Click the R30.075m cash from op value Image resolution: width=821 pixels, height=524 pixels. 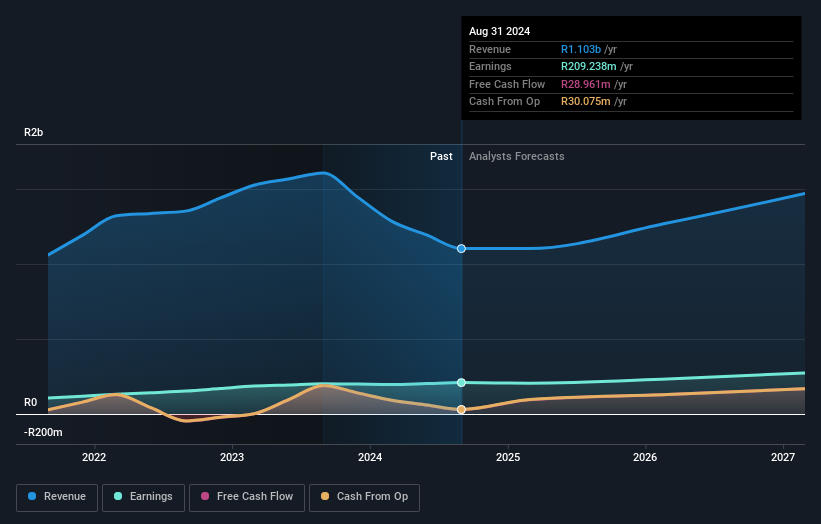(x=585, y=102)
